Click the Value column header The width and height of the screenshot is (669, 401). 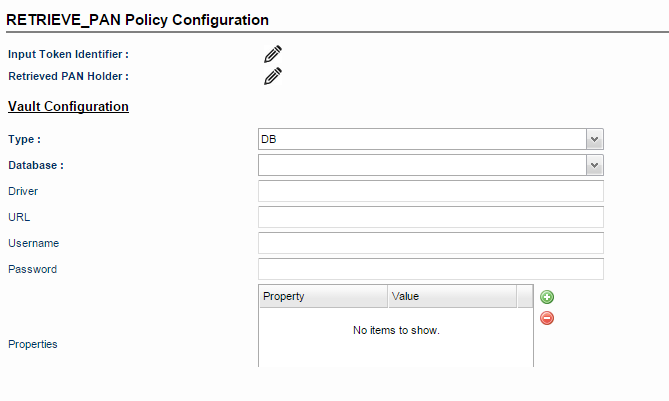pyautogui.click(x=452, y=296)
